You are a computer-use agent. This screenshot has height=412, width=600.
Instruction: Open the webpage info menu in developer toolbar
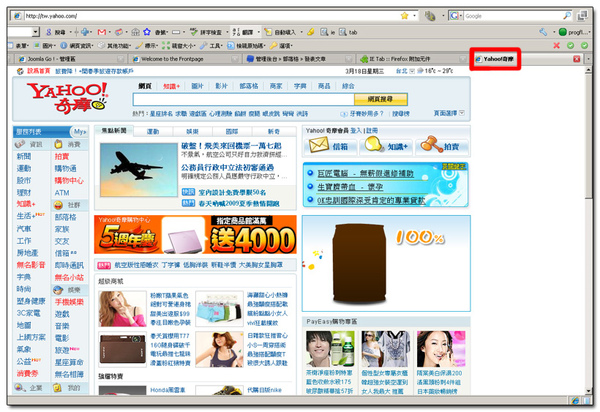pos(77,46)
